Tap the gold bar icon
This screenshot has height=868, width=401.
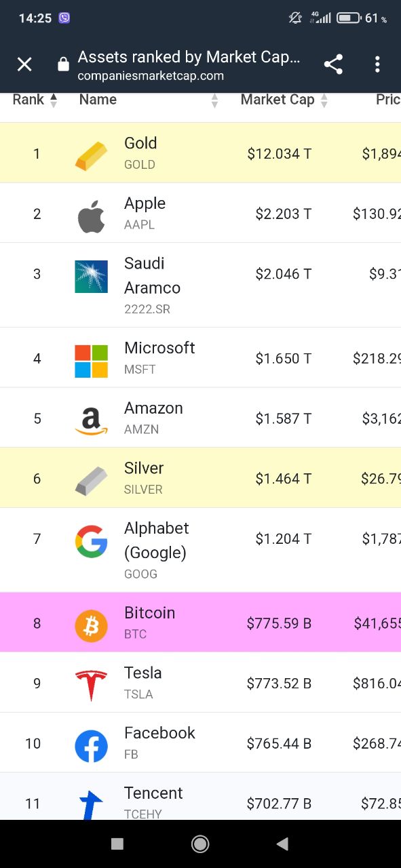[91, 155]
